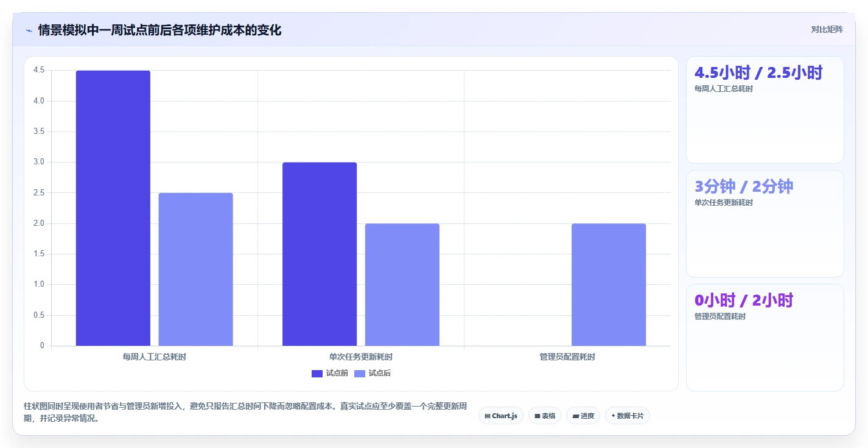Image resolution: width=868 pixels, height=448 pixels.
Task: Click the y-axis tick label 2.5
Action: coord(39,193)
